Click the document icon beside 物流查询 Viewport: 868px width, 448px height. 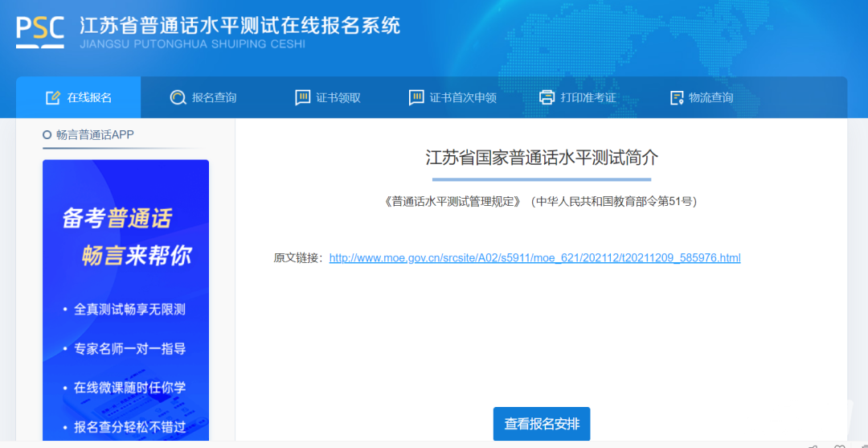coord(677,98)
